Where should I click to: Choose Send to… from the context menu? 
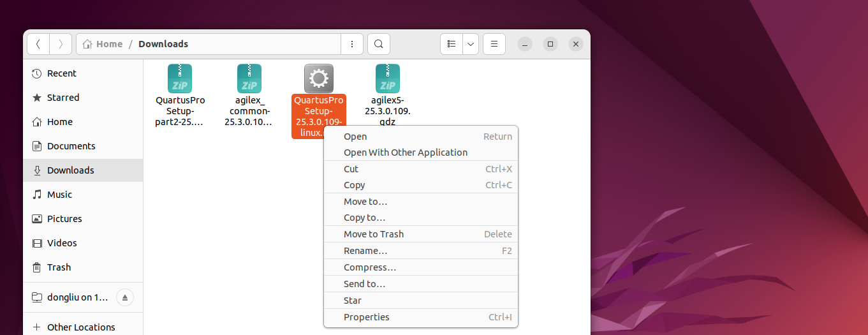point(421,284)
